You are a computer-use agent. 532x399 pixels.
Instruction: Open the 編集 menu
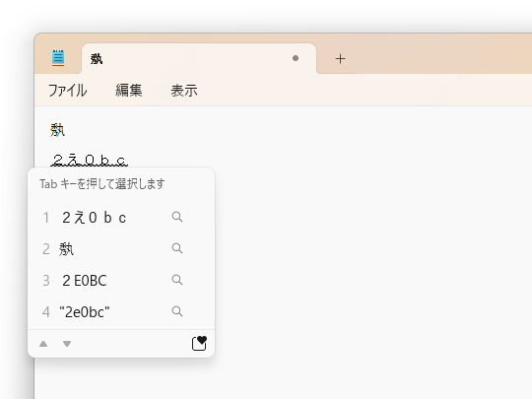pyautogui.click(x=129, y=91)
